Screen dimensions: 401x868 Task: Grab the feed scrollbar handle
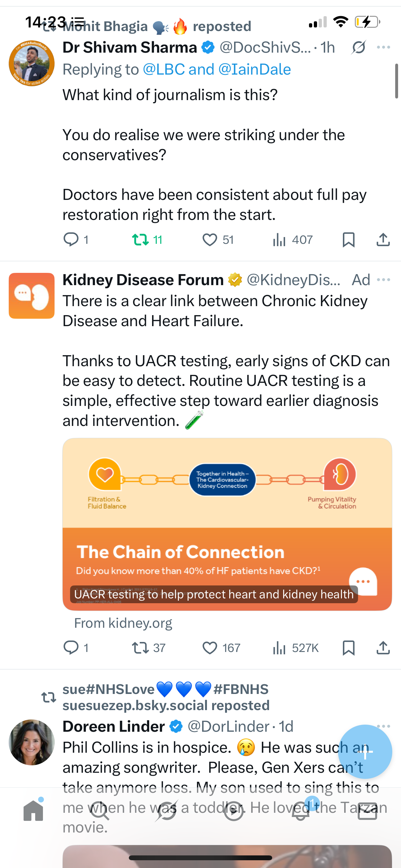click(x=396, y=81)
